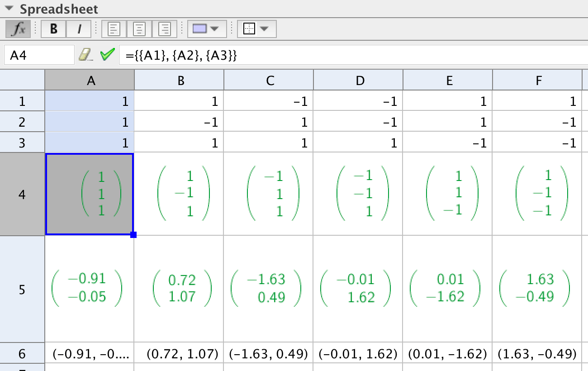Select cell D5 with -0.01, 1.62
This screenshot has width=588, height=371.
tap(358, 289)
